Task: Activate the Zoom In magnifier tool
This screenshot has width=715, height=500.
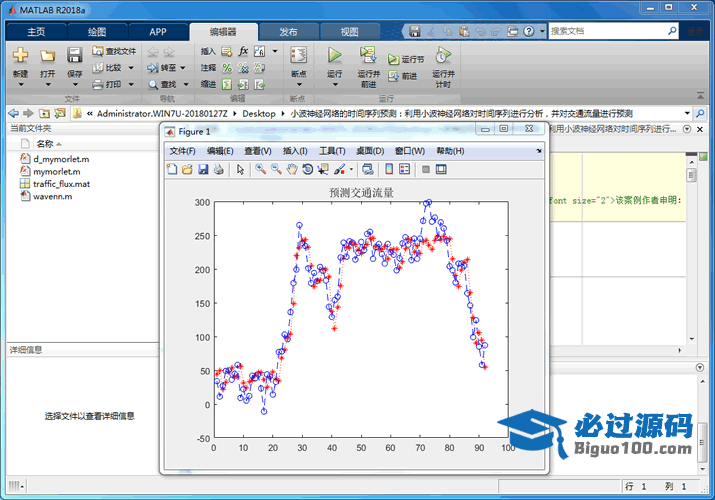Action: click(260, 170)
